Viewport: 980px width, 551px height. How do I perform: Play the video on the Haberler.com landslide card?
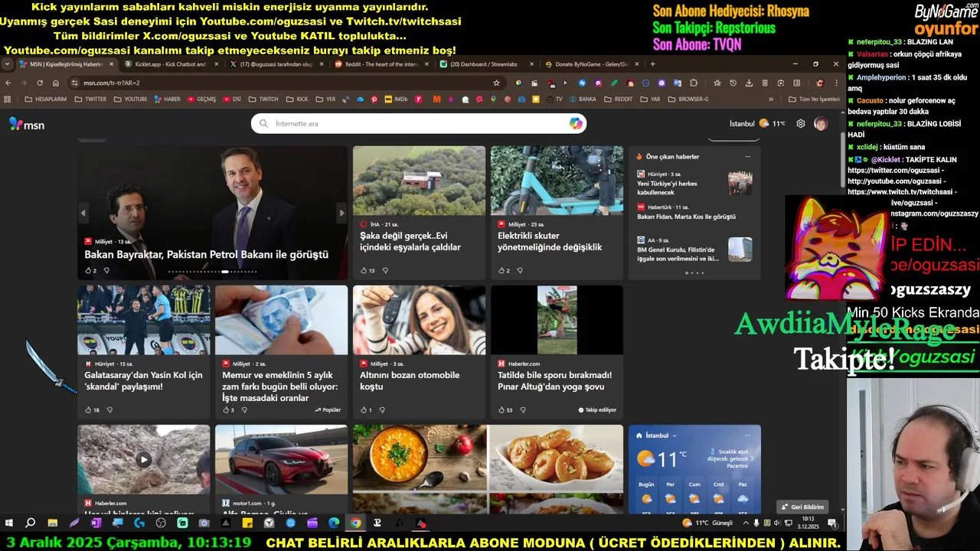pos(143,460)
